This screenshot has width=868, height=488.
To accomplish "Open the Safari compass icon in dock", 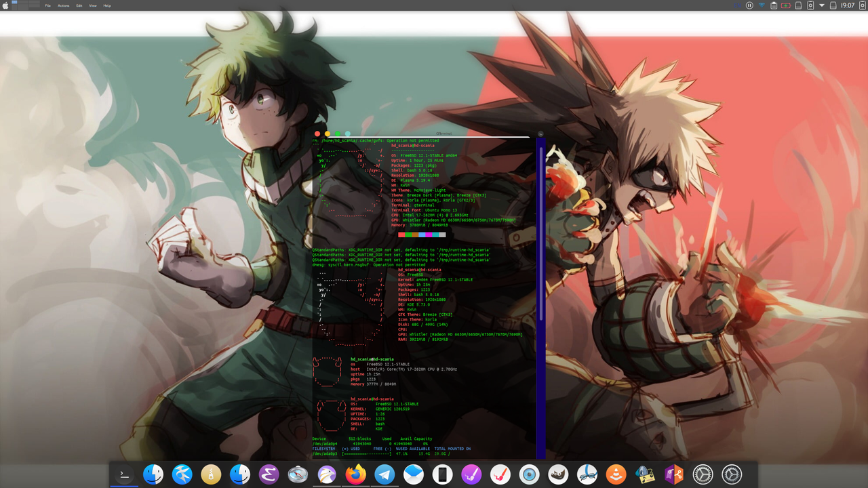I will 298,474.
